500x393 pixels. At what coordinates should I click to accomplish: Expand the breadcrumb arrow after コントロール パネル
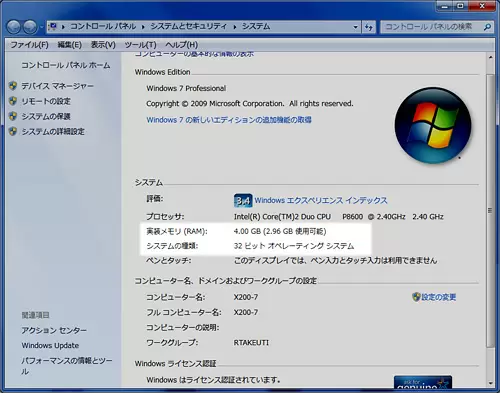(143, 27)
